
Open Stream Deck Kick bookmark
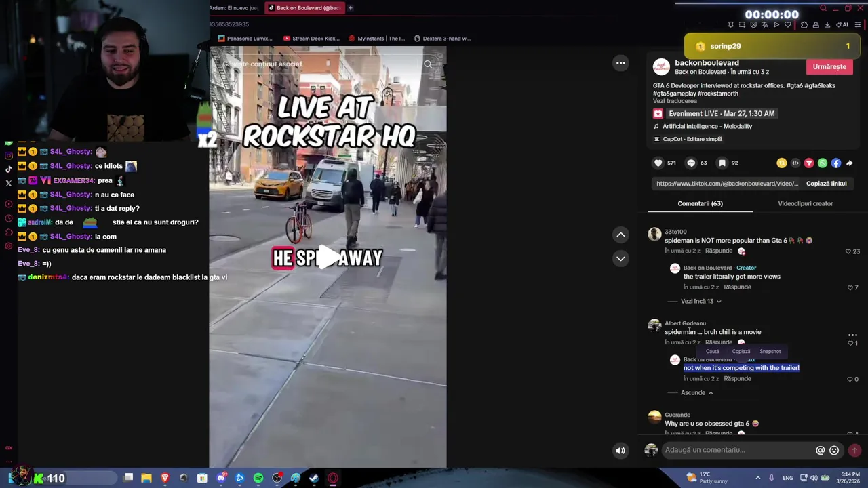[x=312, y=39]
